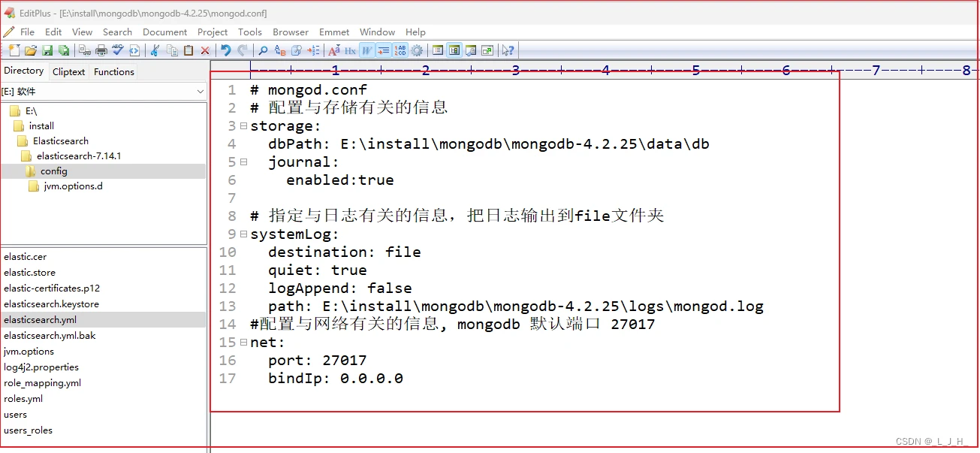980x453 pixels.
Task: Toggle the Word Wrap toolbar button
Action: point(366,50)
